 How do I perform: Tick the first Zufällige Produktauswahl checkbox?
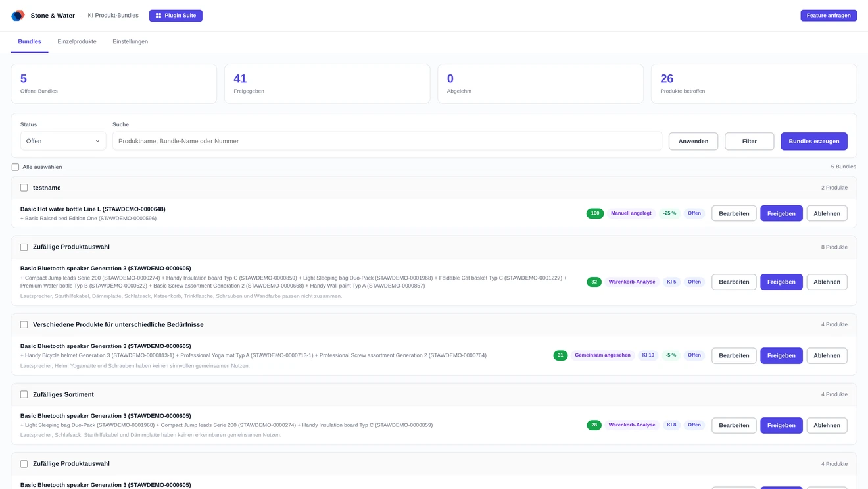click(x=24, y=247)
